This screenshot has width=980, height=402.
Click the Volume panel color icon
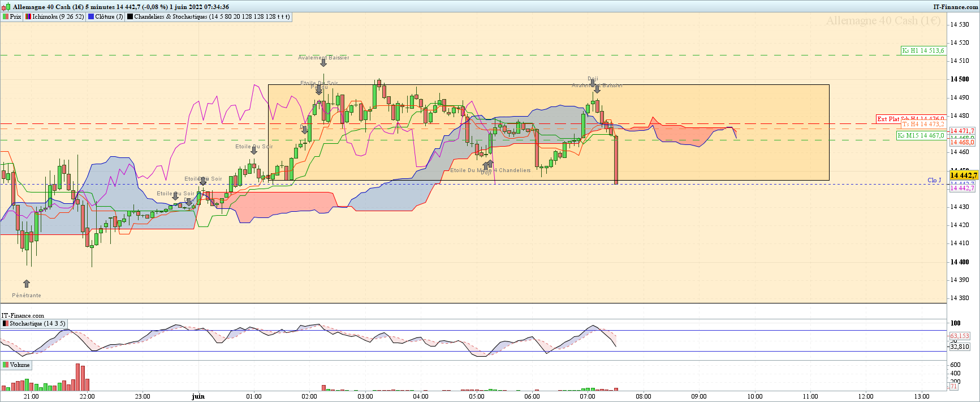[x=6, y=365]
